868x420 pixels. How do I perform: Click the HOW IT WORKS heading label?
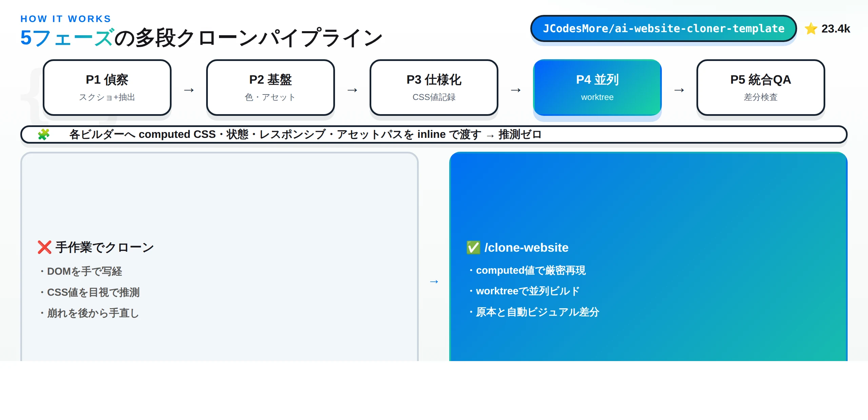click(66, 19)
